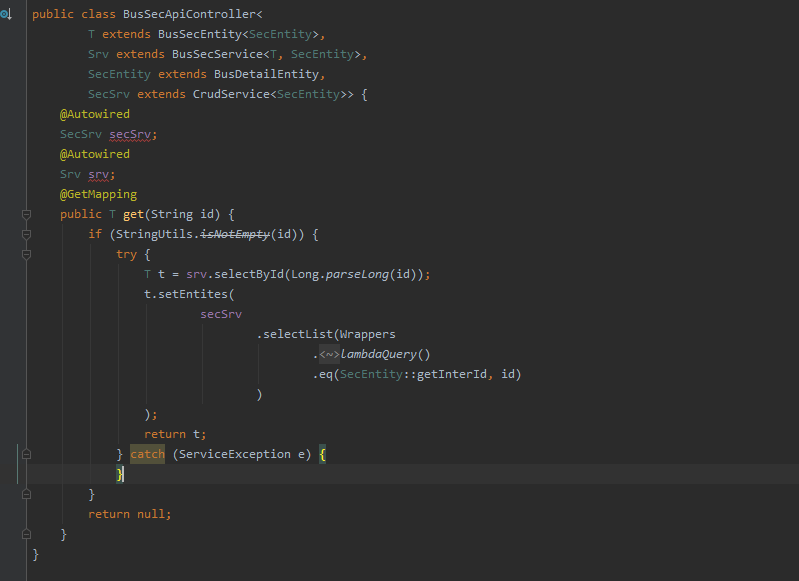Collapse the try block fold marker
The image size is (799, 581).
27,254
